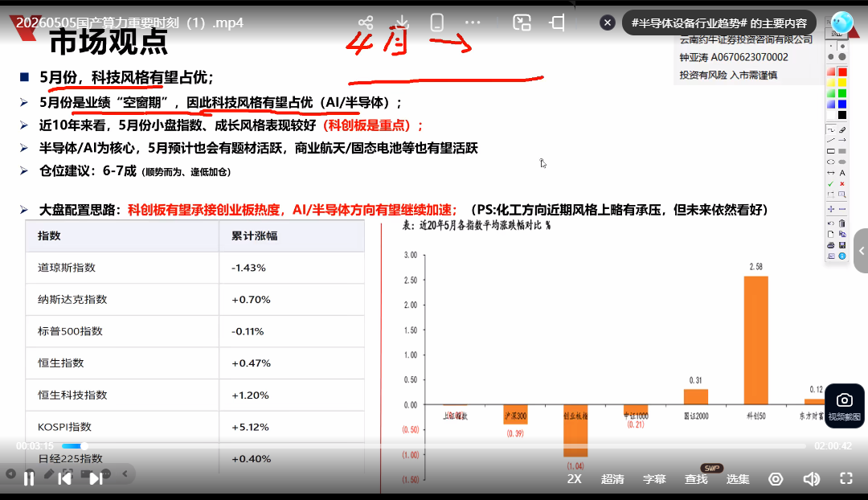Select the double-headed arrow tool

coord(831,173)
